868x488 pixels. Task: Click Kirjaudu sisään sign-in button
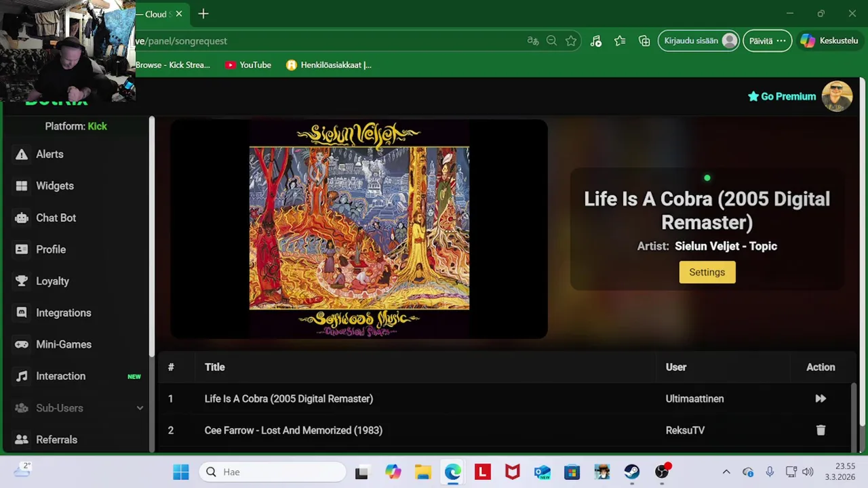pos(698,41)
